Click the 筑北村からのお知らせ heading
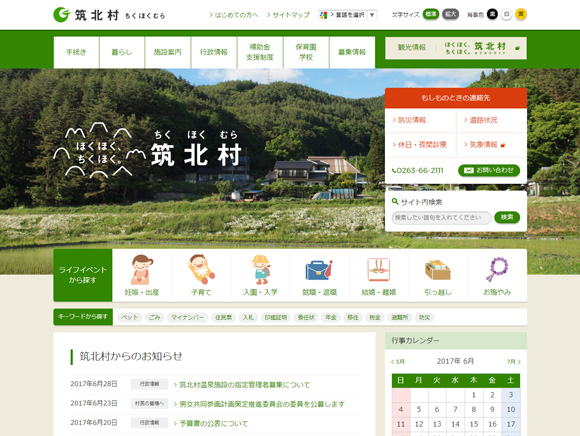This screenshot has width=580, height=436. (x=131, y=356)
